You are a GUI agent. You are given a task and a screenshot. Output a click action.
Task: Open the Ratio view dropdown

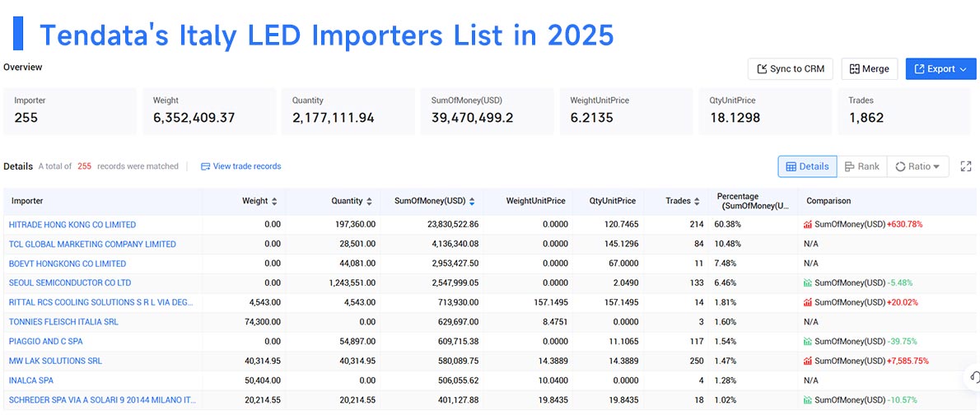click(x=917, y=166)
